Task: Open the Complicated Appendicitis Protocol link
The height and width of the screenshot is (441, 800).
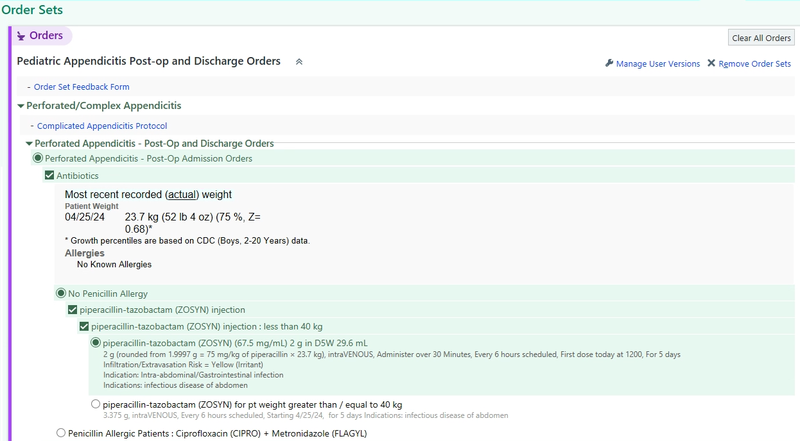Action: pos(102,126)
